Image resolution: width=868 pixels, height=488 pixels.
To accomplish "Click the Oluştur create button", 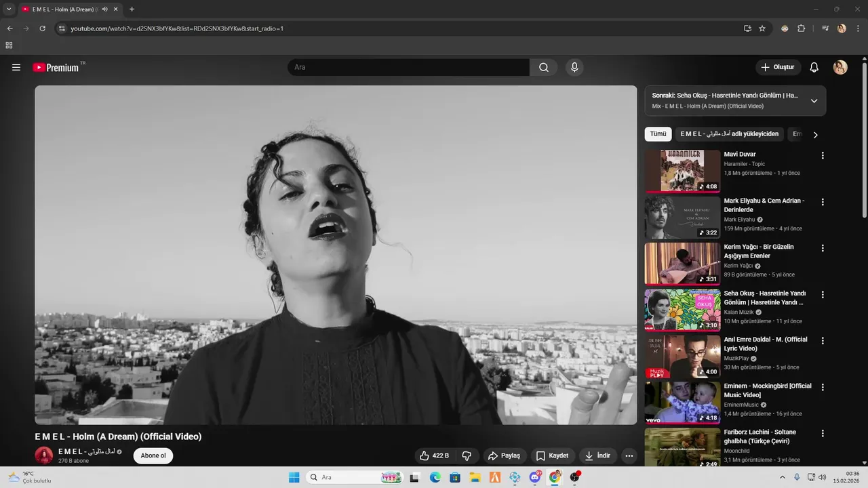I will pyautogui.click(x=778, y=67).
